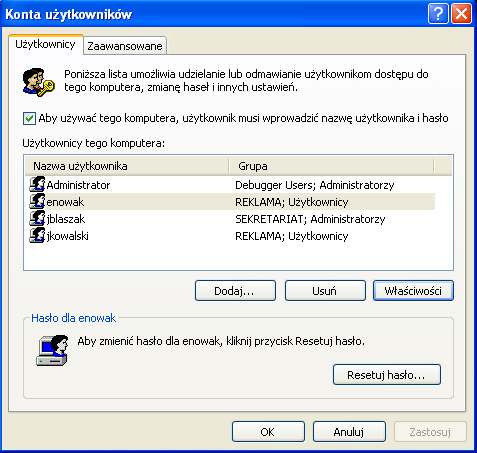This screenshot has width=477, height=453.
Task: Open Właściwości for the selected user
Action: coord(413,291)
